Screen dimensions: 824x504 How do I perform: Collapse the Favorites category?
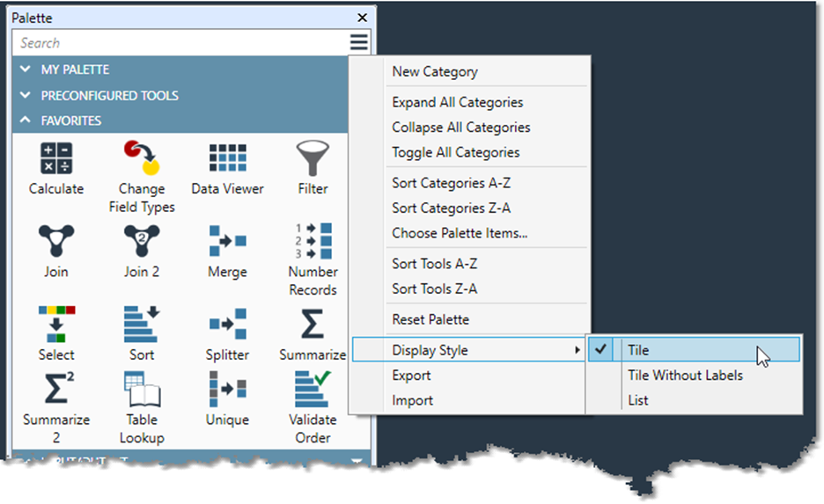click(71, 121)
